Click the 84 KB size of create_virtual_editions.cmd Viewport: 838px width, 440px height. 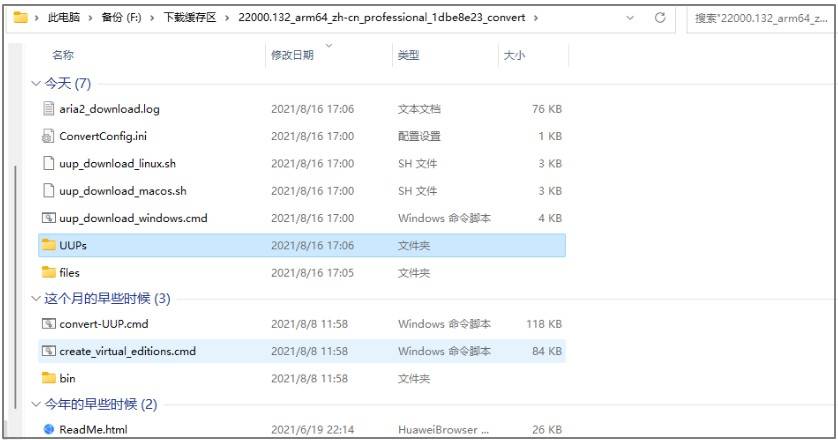[547, 351]
